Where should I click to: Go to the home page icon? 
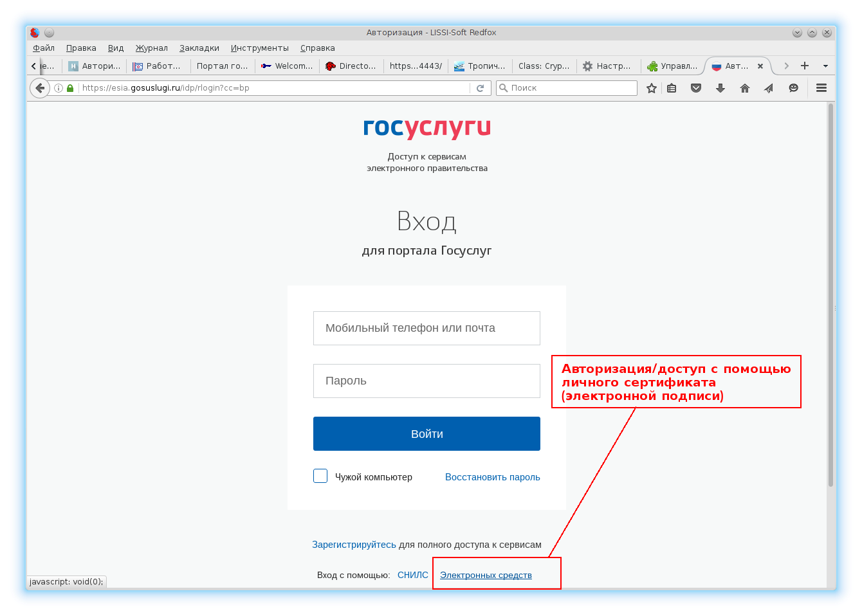[745, 88]
